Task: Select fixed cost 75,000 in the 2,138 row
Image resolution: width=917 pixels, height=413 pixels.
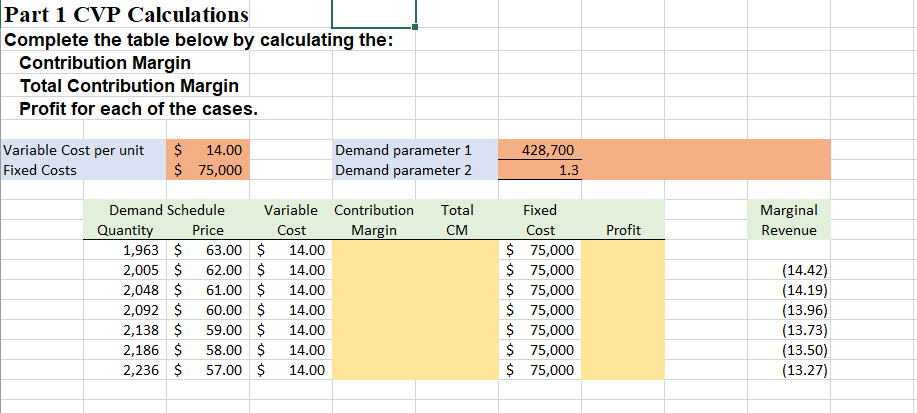Action: coord(540,330)
